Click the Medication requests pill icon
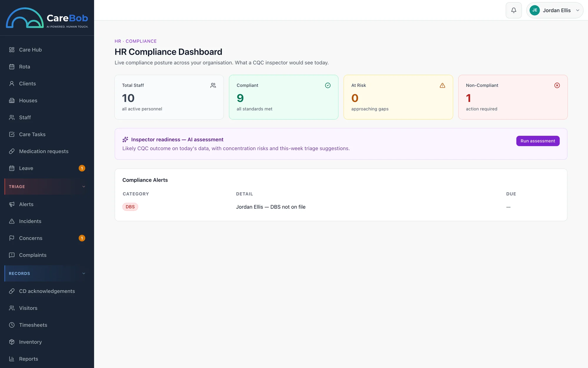Image resolution: width=588 pixels, height=368 pixels. (x=12, y=151)
